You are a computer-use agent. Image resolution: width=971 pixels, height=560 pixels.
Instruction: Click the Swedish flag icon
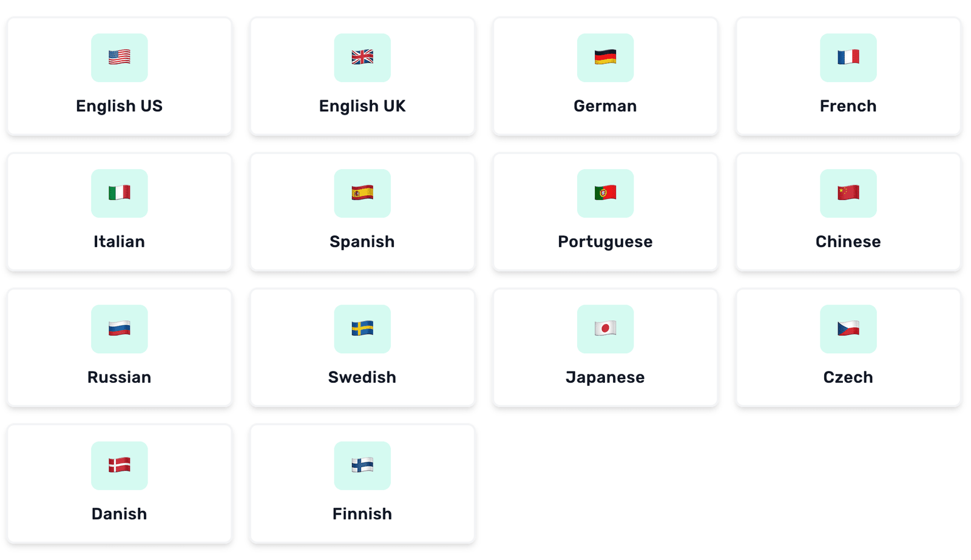(362, 329)
